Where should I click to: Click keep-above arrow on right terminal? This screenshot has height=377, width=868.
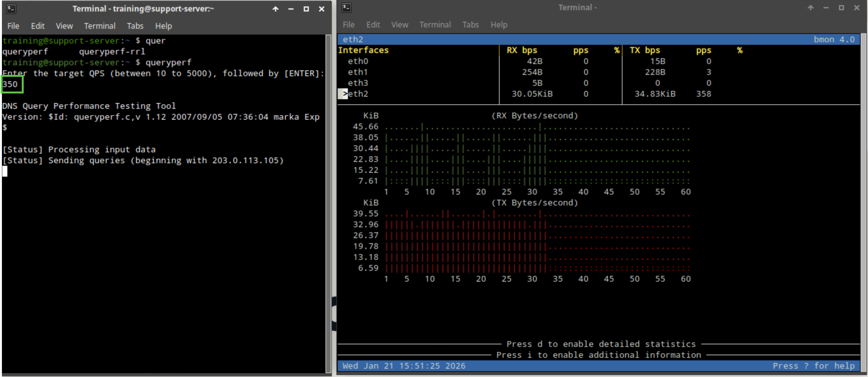click(x=810, y=7)
